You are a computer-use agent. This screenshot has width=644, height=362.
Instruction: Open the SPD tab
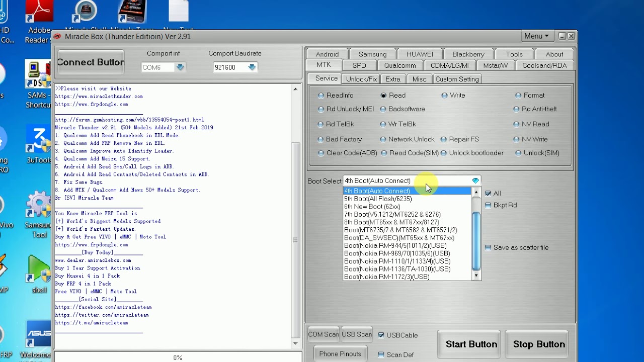[359, 65]
